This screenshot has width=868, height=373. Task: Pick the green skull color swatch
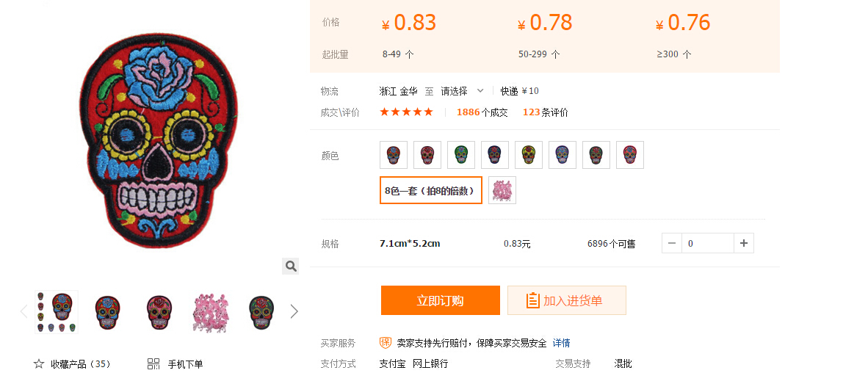click(x=461, y=155)
